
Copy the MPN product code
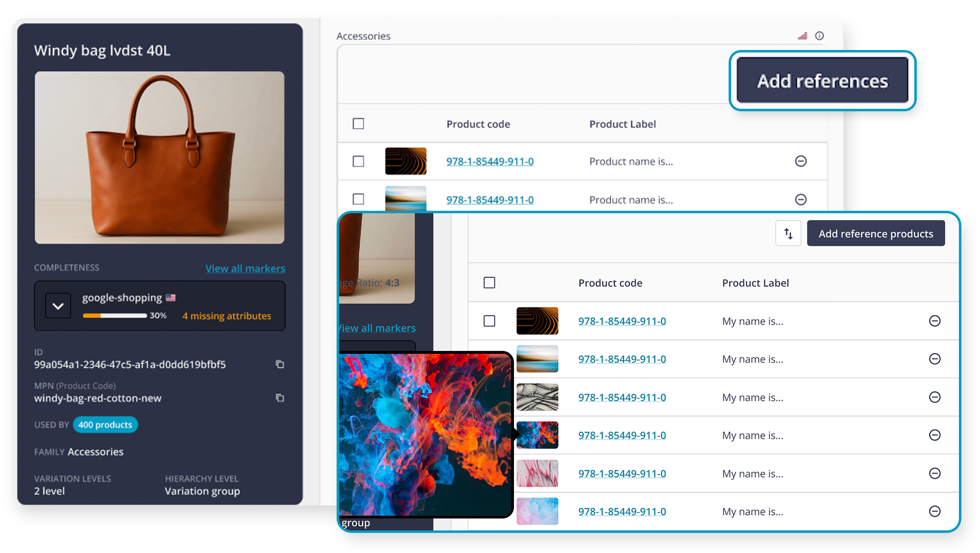[x=280, y=398]
